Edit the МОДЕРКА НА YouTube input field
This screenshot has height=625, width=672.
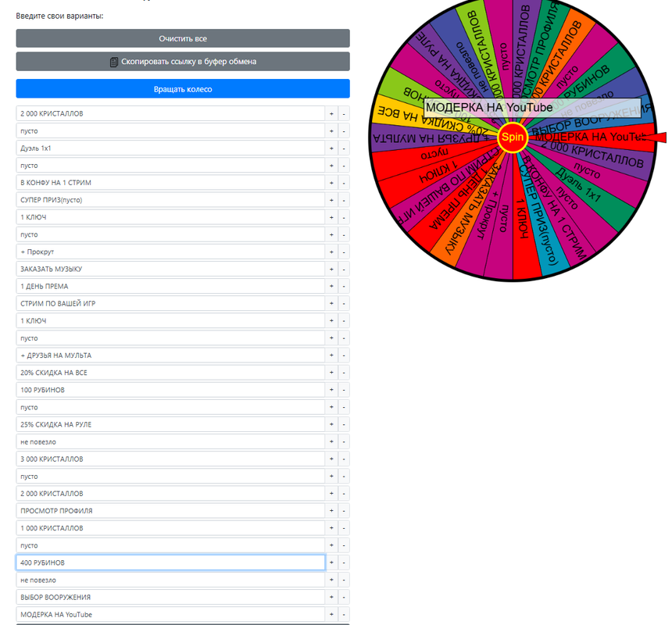pos(170,614)
